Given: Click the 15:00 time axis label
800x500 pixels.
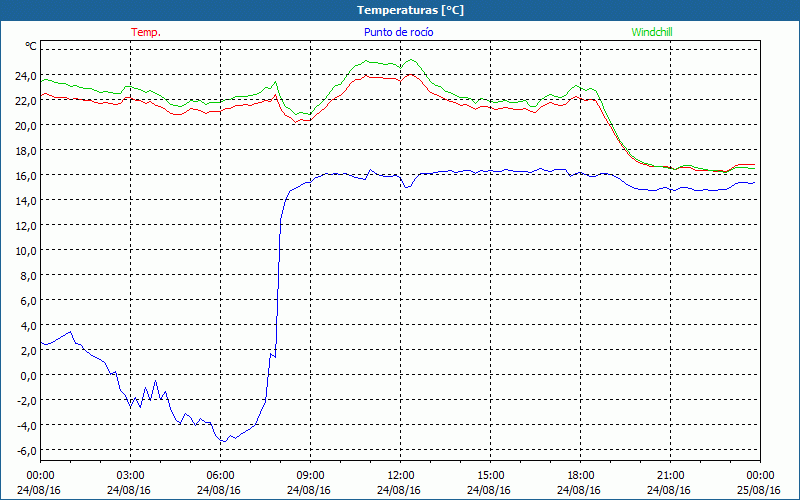Looking at the screenshot, I should pos(490,476).
